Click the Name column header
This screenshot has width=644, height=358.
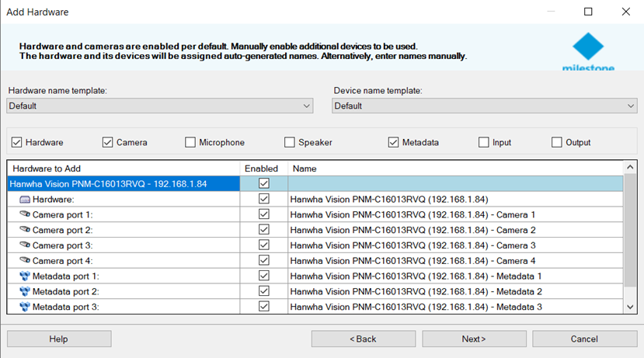click(x=455, y=169)
